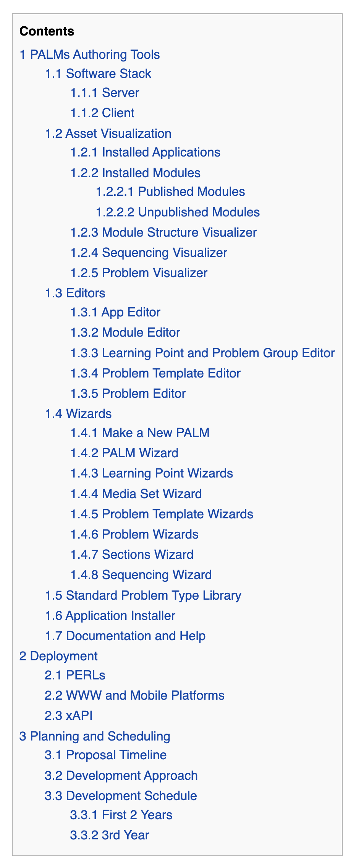Screen dimensions: 356x868
Task: Select 1.2.2.1 Published Modules entry
Action: (170, 192)
